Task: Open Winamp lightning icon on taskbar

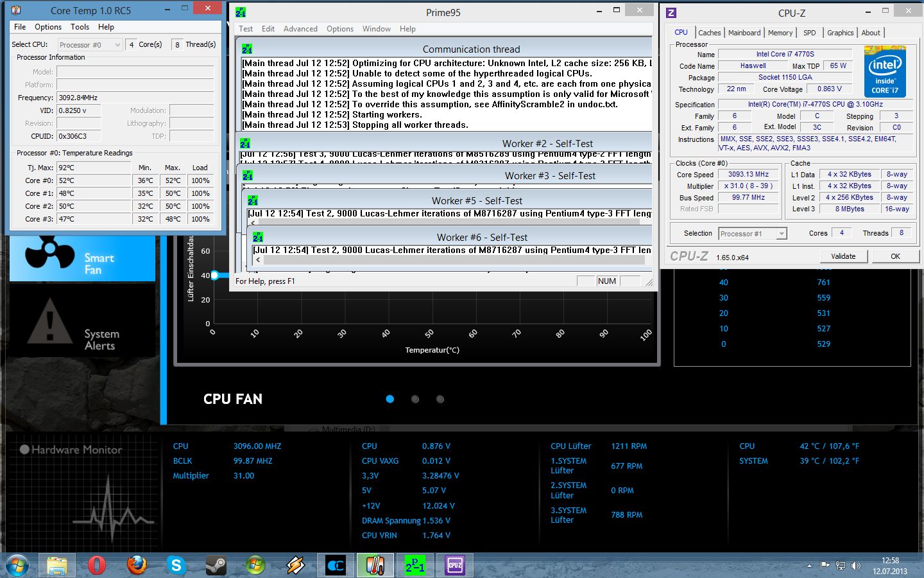Action: pyautogui.click(x=295, y=565)
